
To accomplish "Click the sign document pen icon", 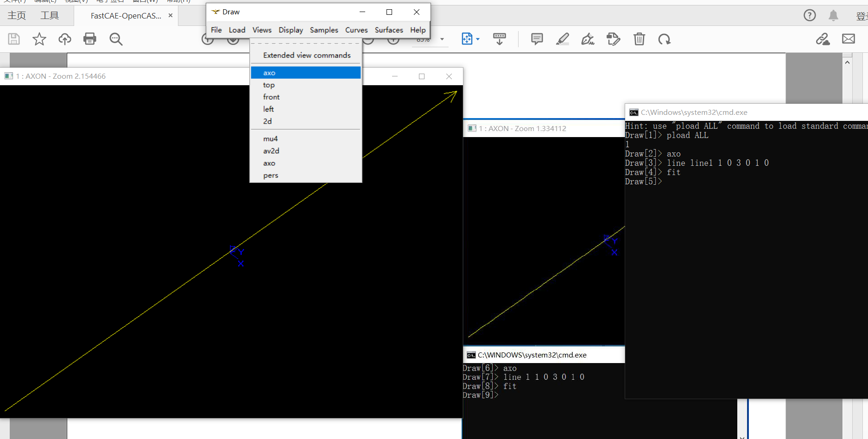I will coord(588,39).
